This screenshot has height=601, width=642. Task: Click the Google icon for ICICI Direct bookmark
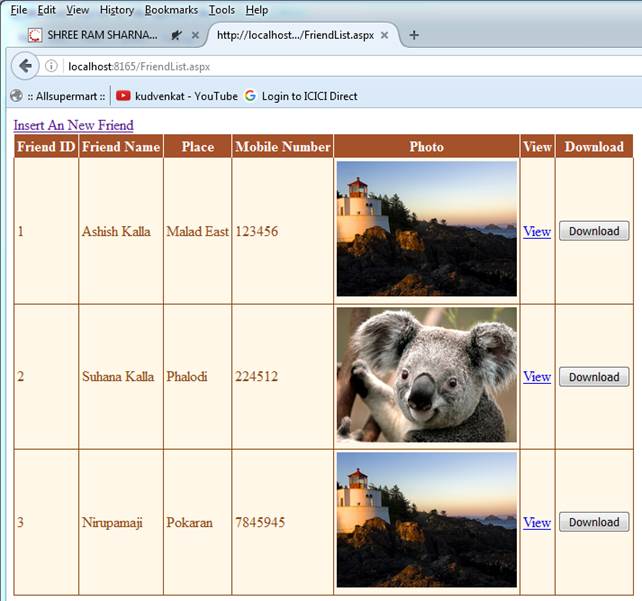(250, 96)
